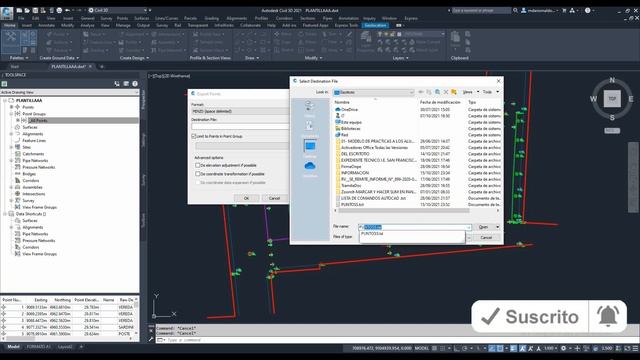
Task: Click workspace switching gear in status bar
Action: point(563,348)
